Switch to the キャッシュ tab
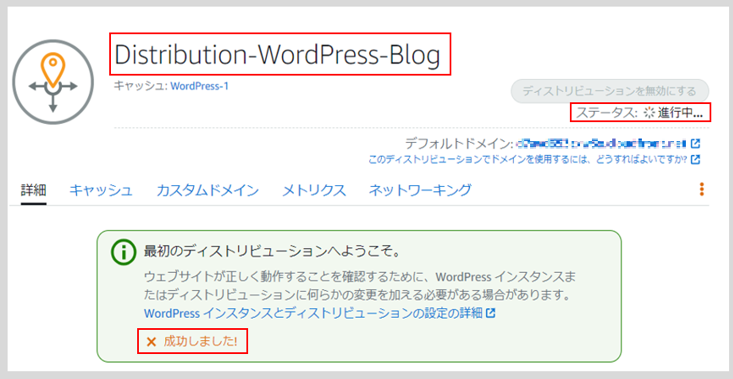The height and width of the screenshot is (379, 733). click(x=101, y=190)
